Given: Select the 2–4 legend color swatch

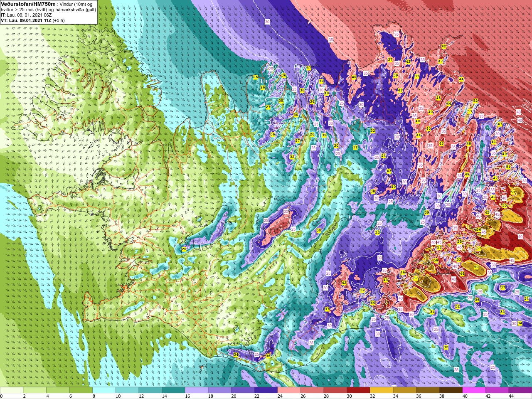Looking at the screenshot, I should coord(35,390).
